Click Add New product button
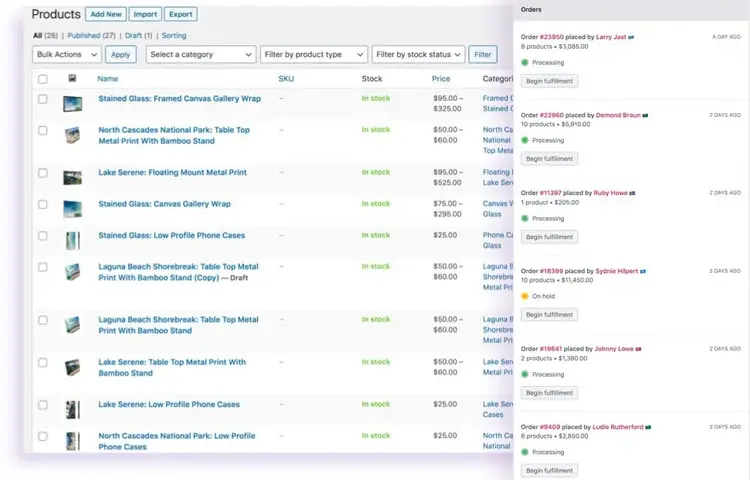 coord(106,14)
